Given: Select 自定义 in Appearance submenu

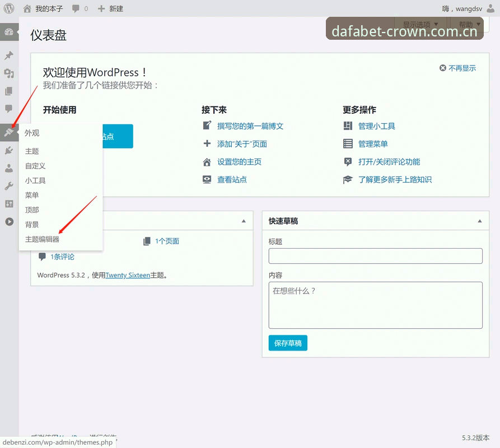Looking at the screenshot, I should pyautogui.click(x=35, y=166).
